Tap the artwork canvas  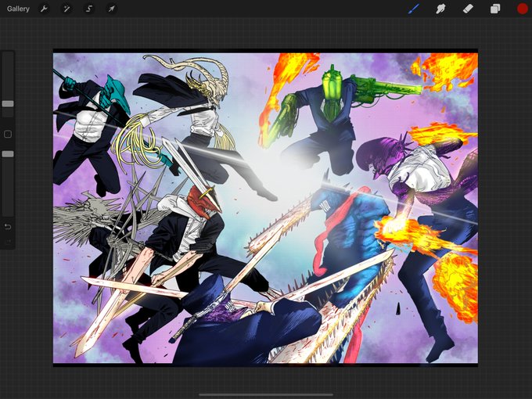pos(265,207)
